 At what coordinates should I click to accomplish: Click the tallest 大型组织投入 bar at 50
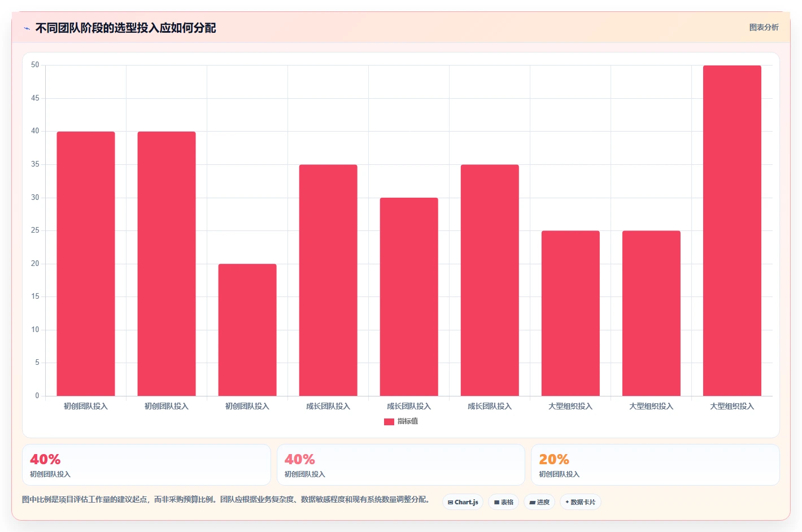click(x=732, y=230)
